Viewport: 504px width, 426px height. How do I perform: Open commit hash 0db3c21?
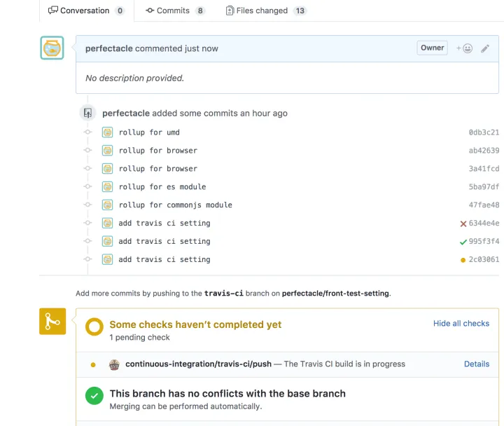pyautogui.click(x=484, y=132)
